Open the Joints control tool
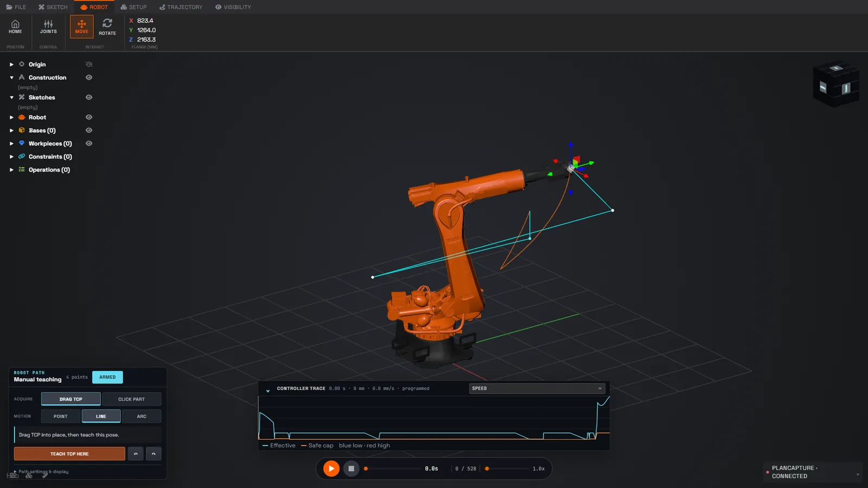 [48, 27]
